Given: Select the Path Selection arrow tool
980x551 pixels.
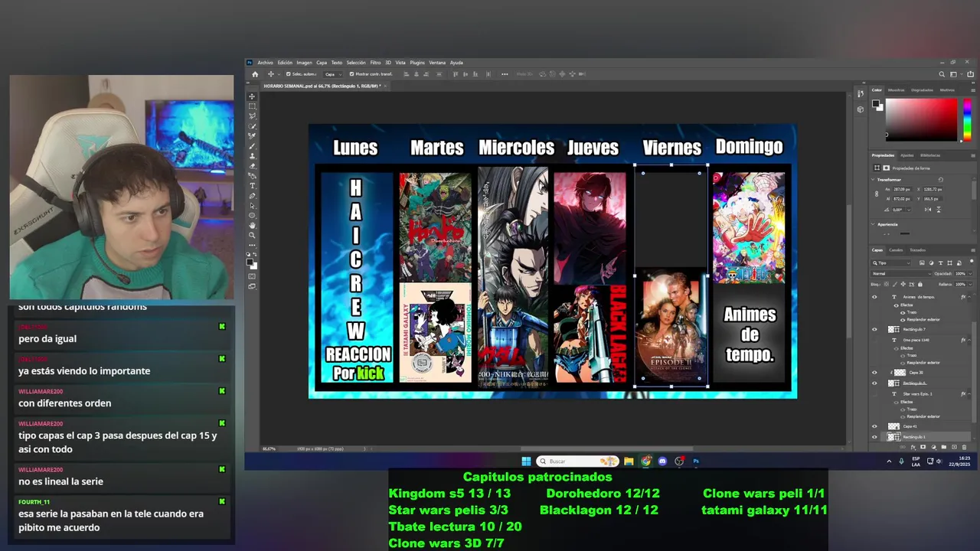Looking at the screenshot, I should [252, 205].
